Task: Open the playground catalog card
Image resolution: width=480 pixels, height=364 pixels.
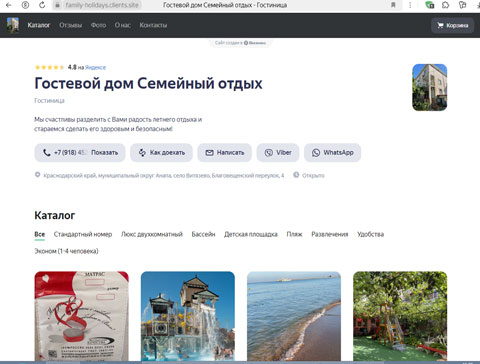Action: pos(400,316)
